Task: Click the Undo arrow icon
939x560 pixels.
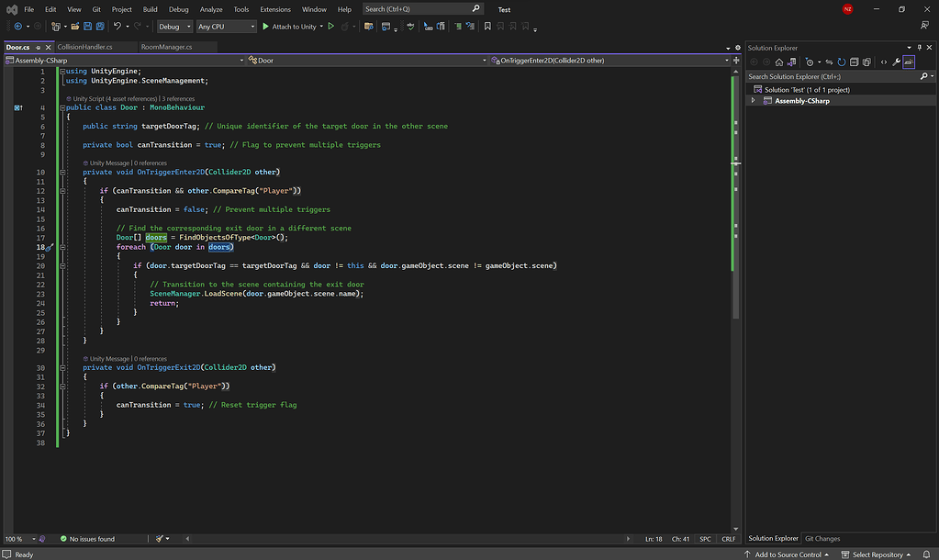Action: (x=117, y=27)
